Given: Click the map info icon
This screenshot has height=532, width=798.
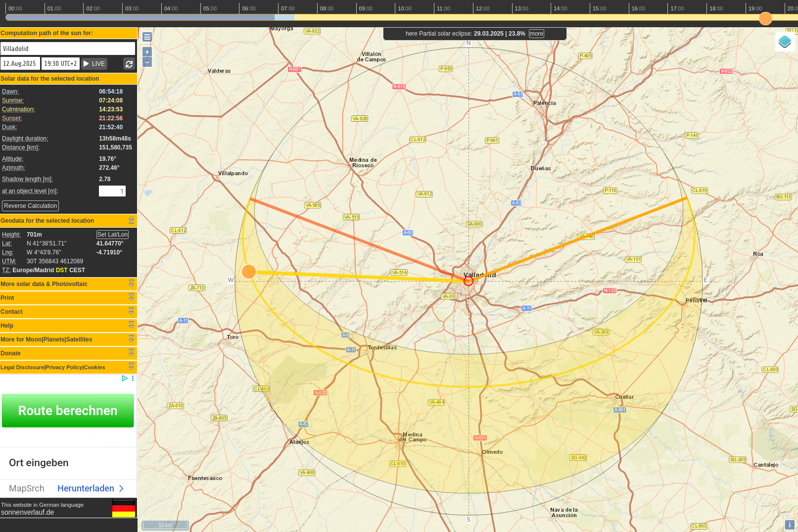Looking at the screenshot, I should click(789, 525).
